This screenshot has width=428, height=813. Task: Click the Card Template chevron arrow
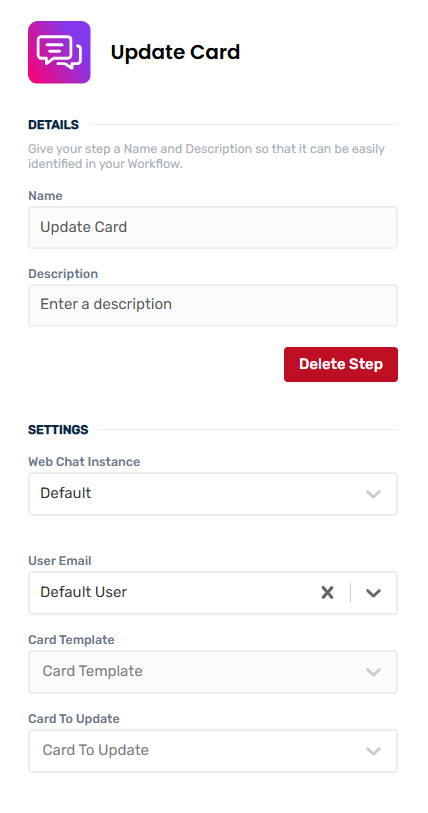click(374, 672)
